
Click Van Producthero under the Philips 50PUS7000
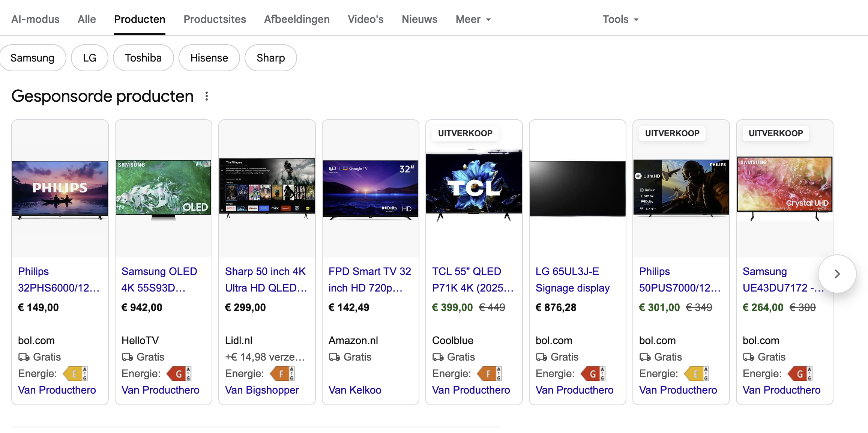(x=678, y=390)
